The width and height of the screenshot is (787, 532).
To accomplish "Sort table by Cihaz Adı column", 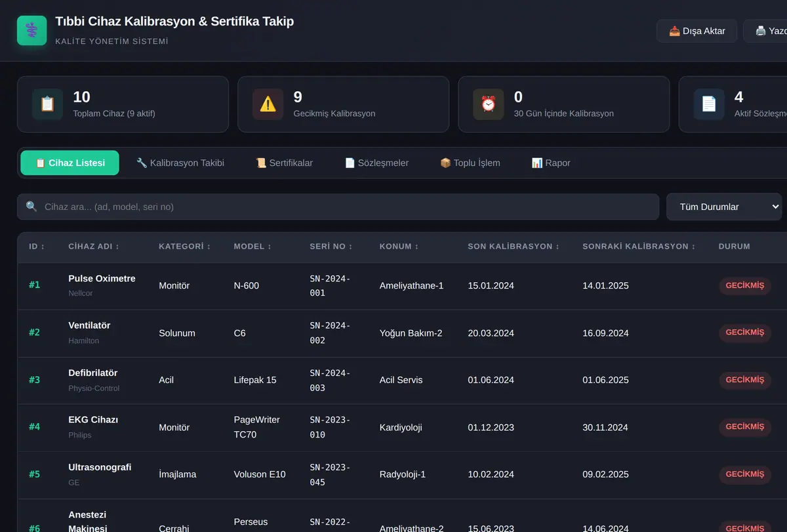I will [x=94, y=247].
